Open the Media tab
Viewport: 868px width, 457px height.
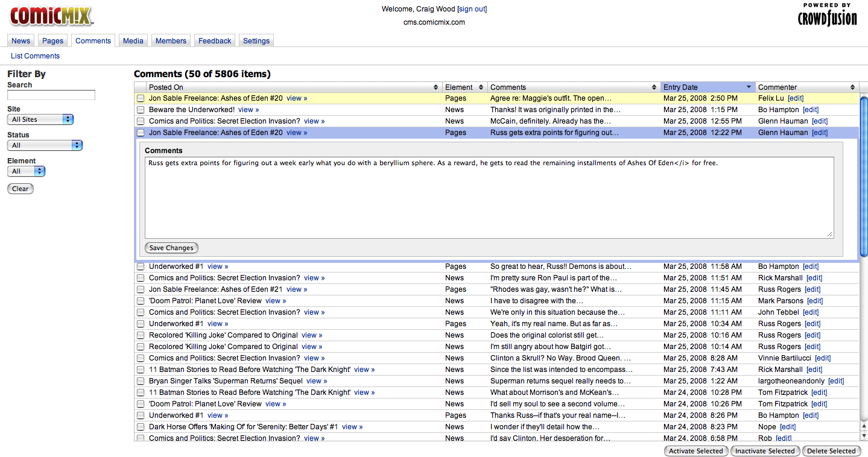click(x=133, y=40)
